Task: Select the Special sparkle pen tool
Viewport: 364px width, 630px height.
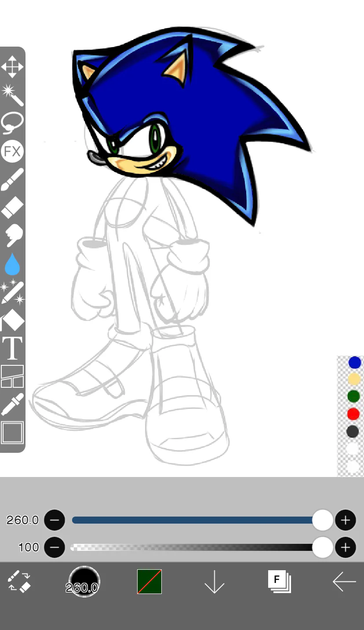Action: point(12,292)
